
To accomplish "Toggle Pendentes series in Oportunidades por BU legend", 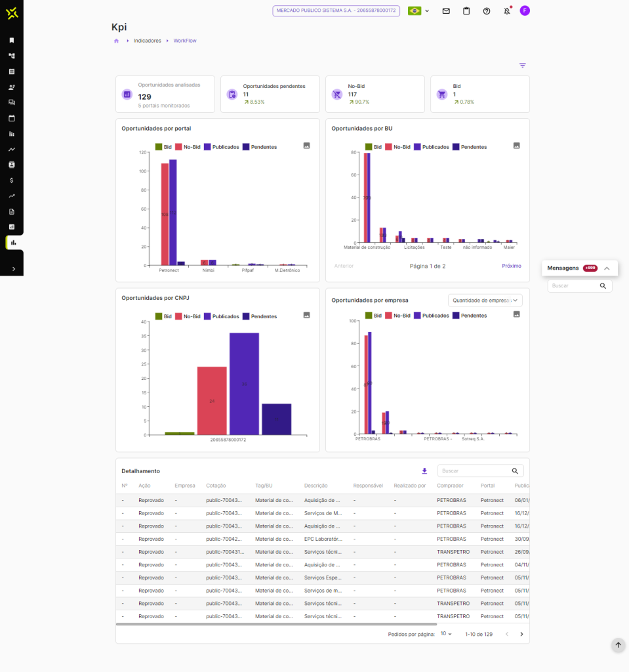I will (x=469, y=147).
